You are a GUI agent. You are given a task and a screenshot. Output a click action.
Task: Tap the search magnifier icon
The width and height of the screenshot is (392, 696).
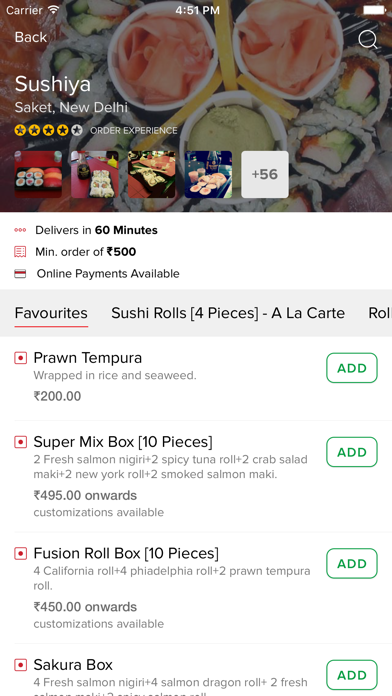[368, 39]
